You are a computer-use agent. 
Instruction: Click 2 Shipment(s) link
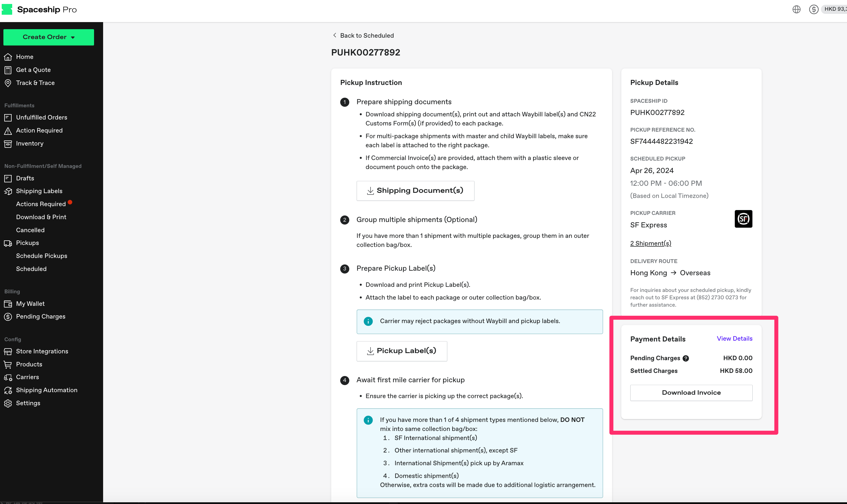[651, 243]
